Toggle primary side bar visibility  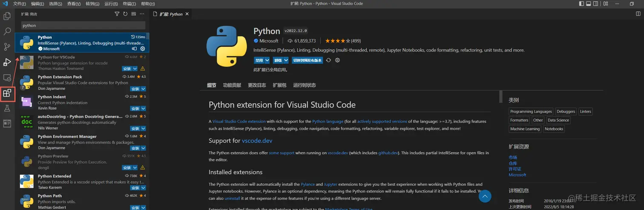581,4
